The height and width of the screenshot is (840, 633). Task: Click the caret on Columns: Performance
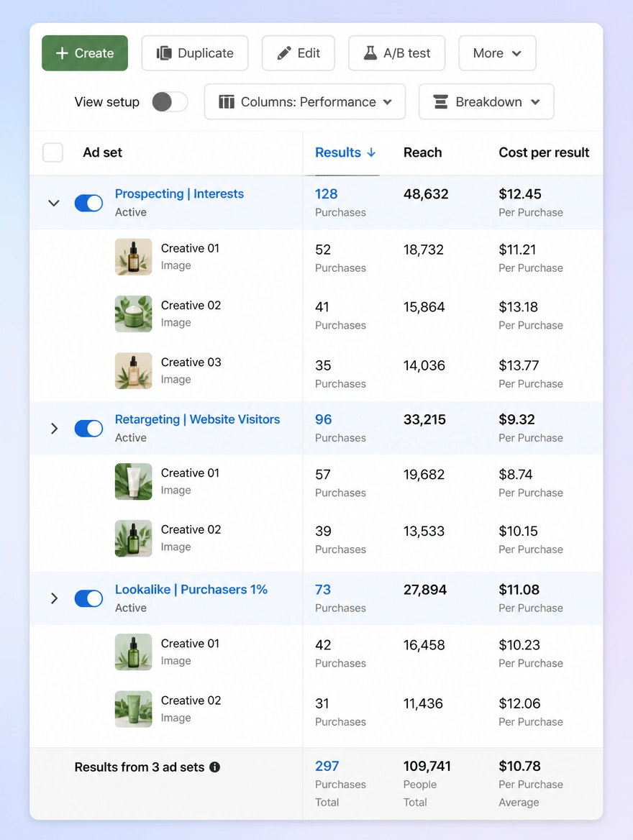388,102
